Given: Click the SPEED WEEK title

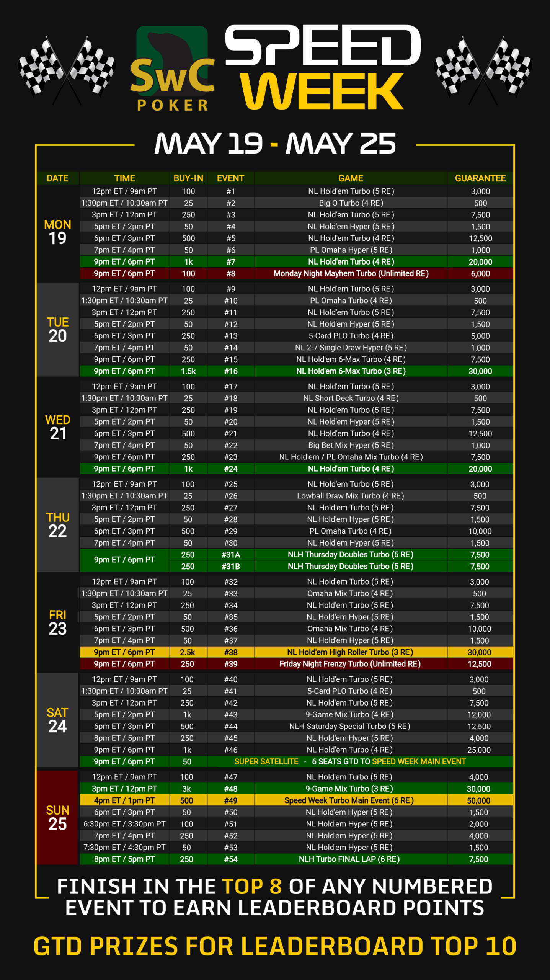Looking at the screenshot, I should pos(323,68).
